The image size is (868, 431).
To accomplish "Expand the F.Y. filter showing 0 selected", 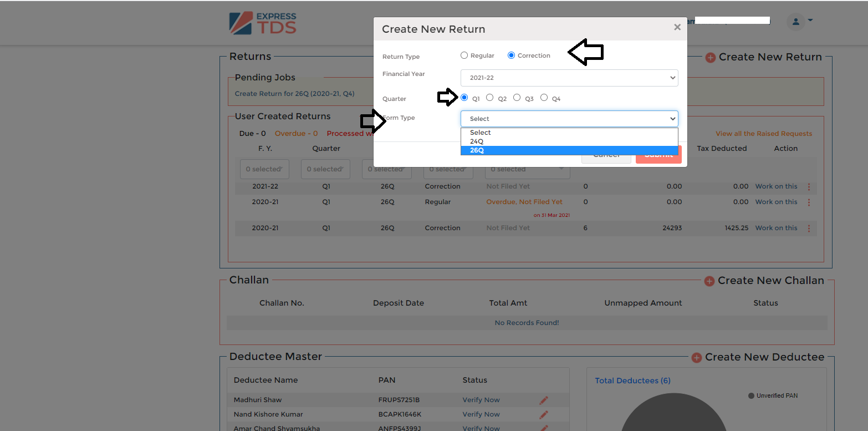I will coord(264,169).
